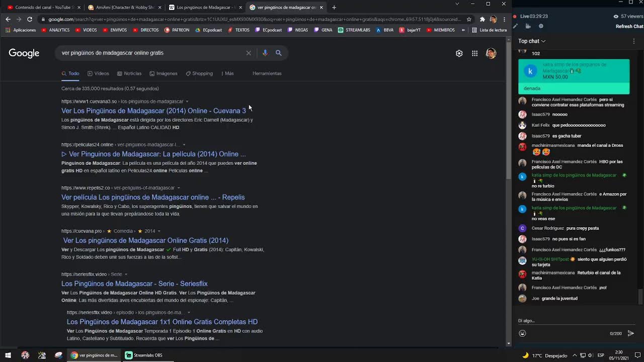The width and height of the screenshot is (644, 362).
Task: Open the STREAMLABS bookmark
Action: [x=354, y=30]
